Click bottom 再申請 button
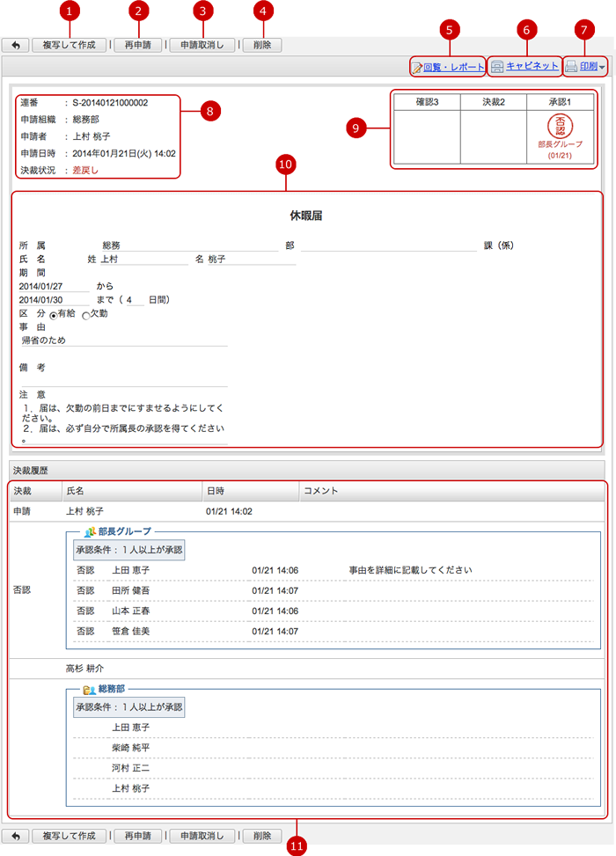Image resolution: width=616 pixels, height=856 pixels. [137, 836]
